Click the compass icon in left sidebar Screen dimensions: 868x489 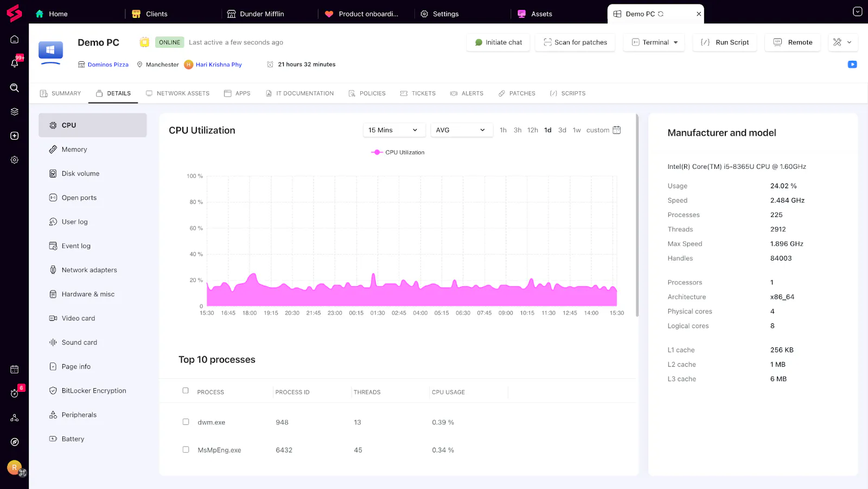click(15, 442)
